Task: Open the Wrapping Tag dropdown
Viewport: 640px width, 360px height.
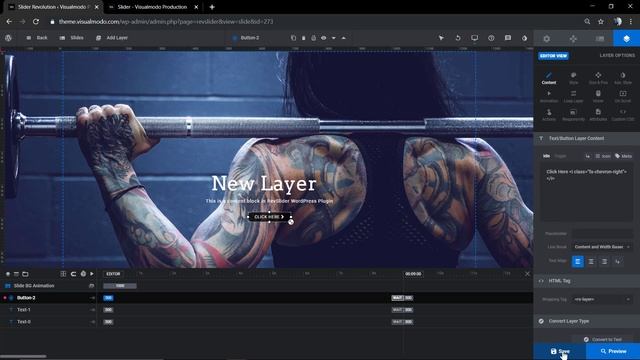Action: click(x=602, y=299)
